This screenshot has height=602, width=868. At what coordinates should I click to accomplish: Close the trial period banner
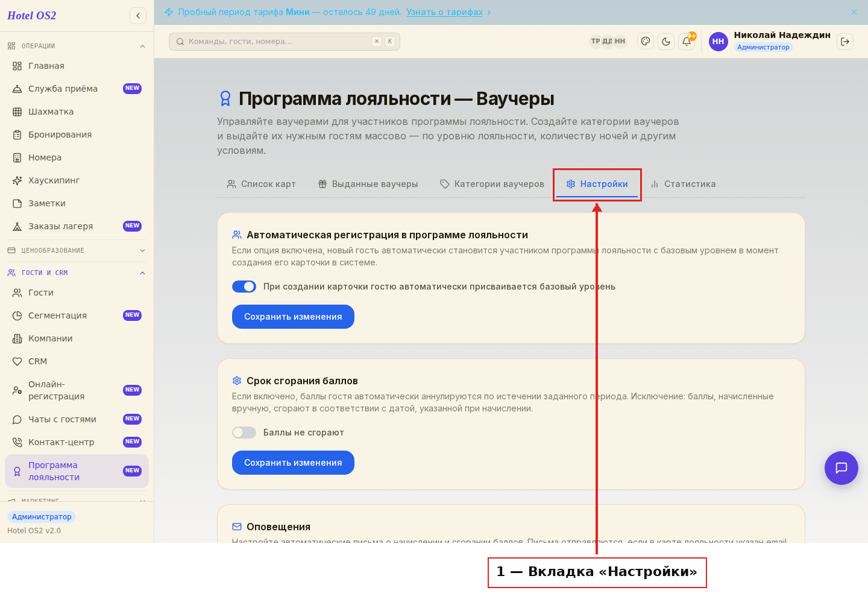pyautogui.click(x=854, y=12)
